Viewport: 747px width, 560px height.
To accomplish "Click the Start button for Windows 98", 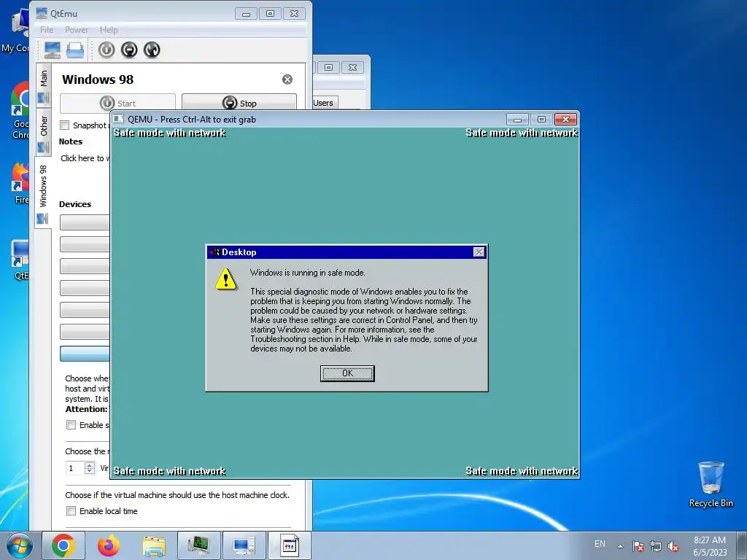I will 117,103.
